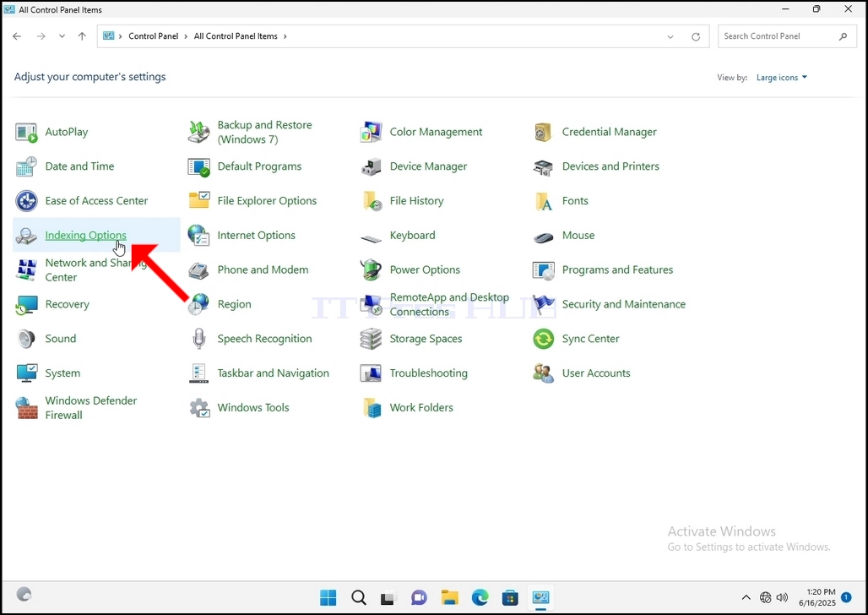The height and width of the screenshot is (615, 868).
Task: Open the Programs and Features link
Action: pyautogui.click(x=618, y=269)
